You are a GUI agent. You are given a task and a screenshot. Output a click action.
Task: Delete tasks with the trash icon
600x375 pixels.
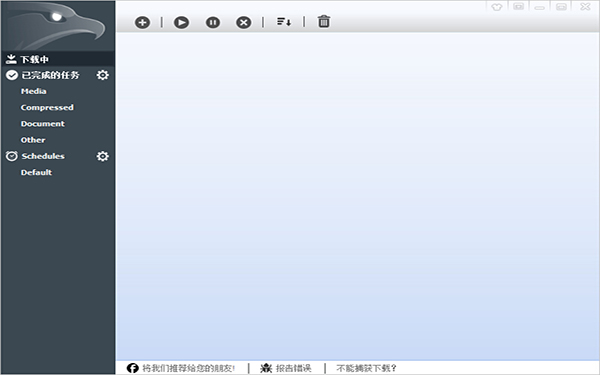[324, 21]
